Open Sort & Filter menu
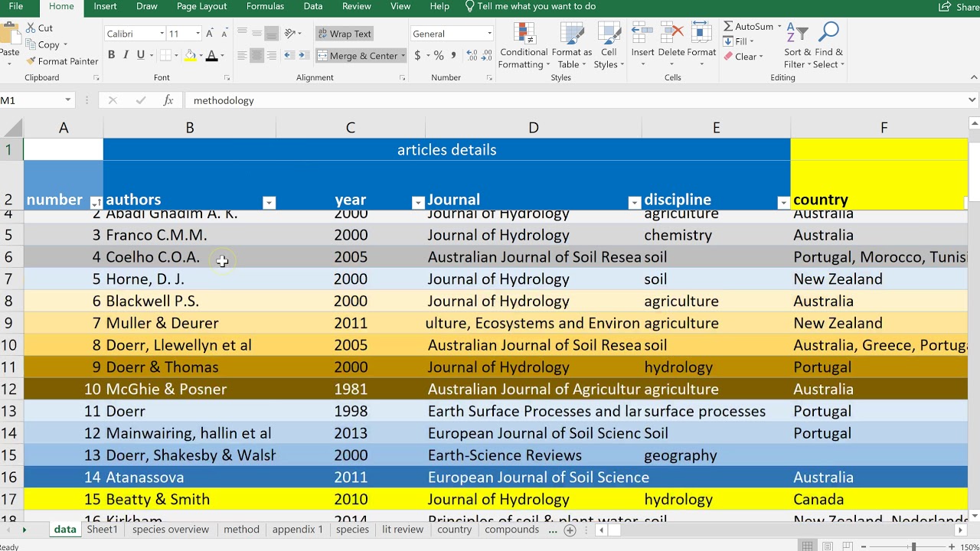The height and width of the screenshot is (551, 980). coord(797,46)
